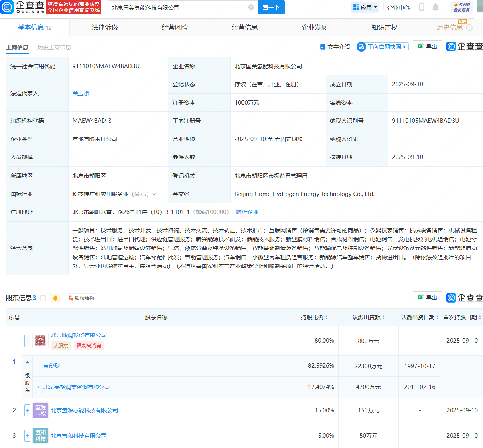Open the 文字介绍 text introduction
The height and width of the screenshot is (448, 483).
pos(335,47)
